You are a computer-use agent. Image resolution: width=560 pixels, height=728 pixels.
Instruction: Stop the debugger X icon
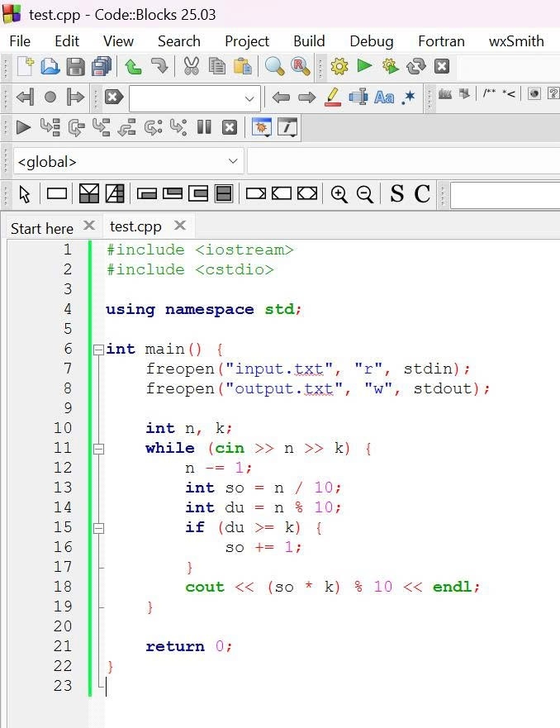click(x=230, y=127)
